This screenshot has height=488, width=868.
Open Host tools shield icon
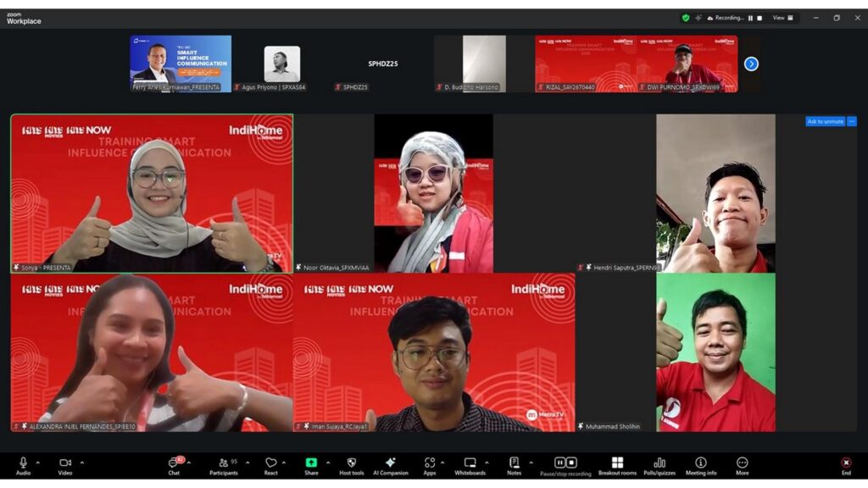pyautogui.click(x=352, y=466)
